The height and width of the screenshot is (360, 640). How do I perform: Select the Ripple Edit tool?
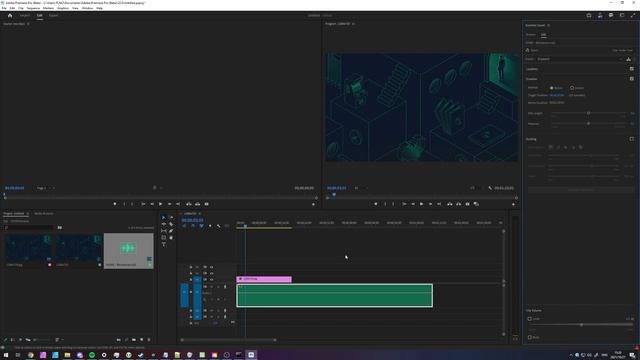pos(164,224)
